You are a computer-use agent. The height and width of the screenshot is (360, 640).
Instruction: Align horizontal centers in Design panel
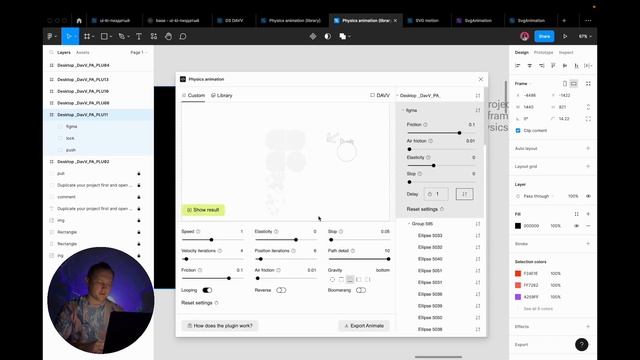[x=529, y=66]
